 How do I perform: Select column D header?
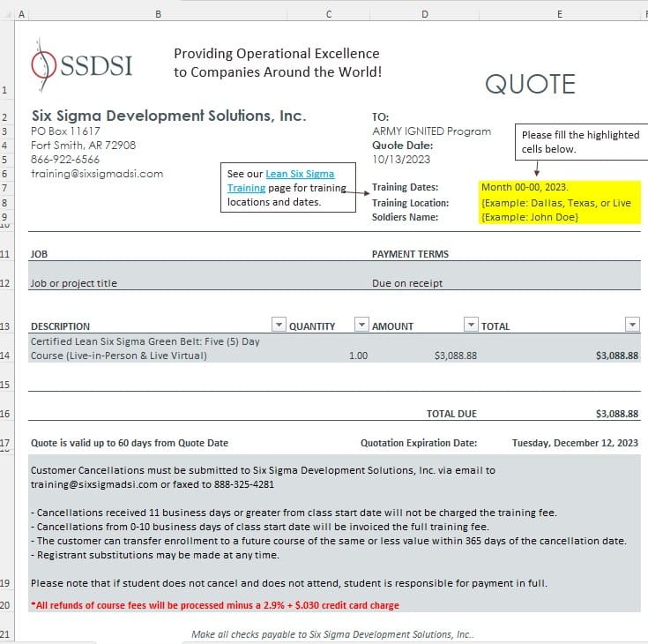click(x=424, y=14)
